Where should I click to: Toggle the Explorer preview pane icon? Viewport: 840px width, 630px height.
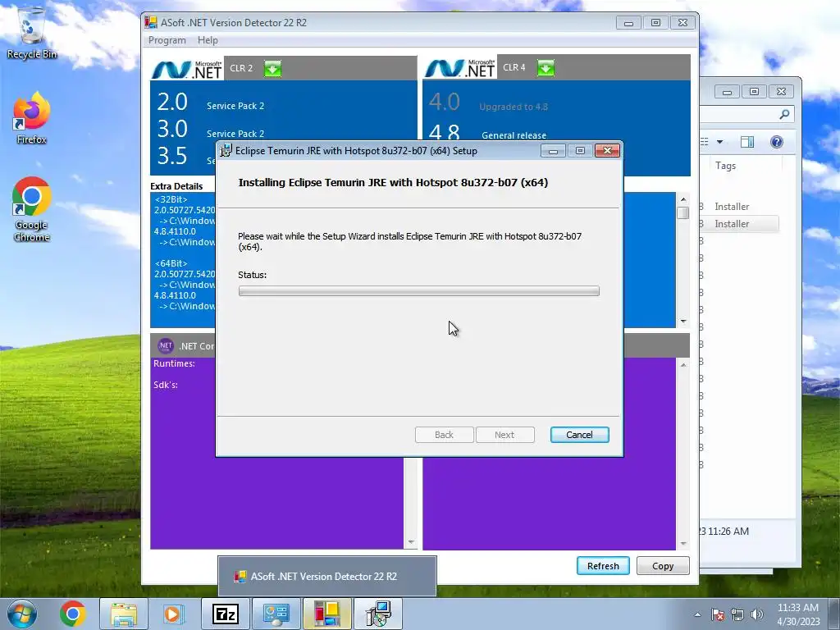point(747,142)
